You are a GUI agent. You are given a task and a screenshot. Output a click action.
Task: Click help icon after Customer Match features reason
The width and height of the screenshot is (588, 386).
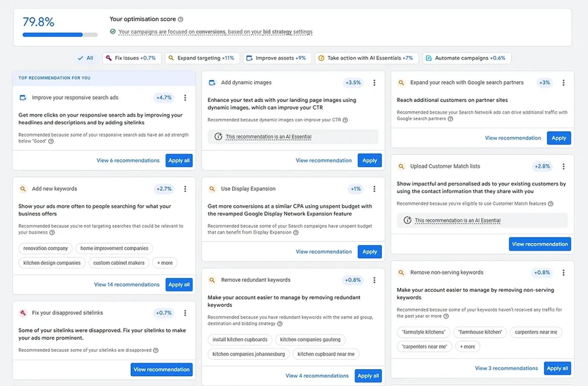click(551, 204)
